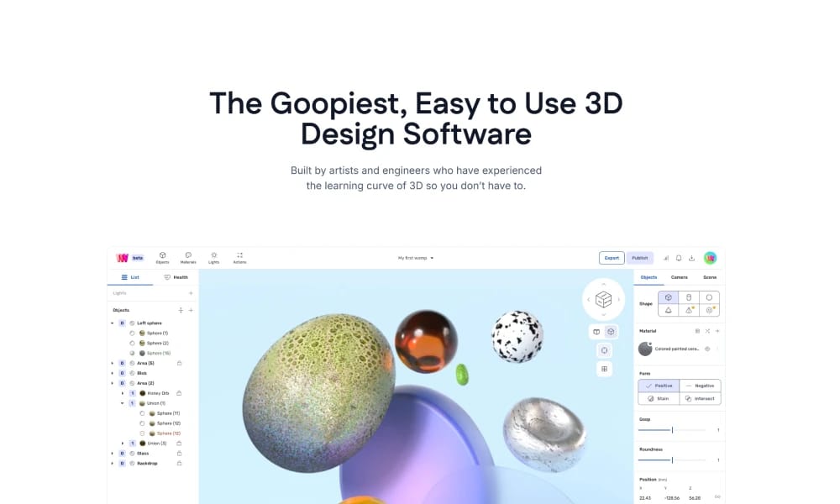840x504 pixels.
Task: Open material settings gear icon
Action: coord(707,349)
